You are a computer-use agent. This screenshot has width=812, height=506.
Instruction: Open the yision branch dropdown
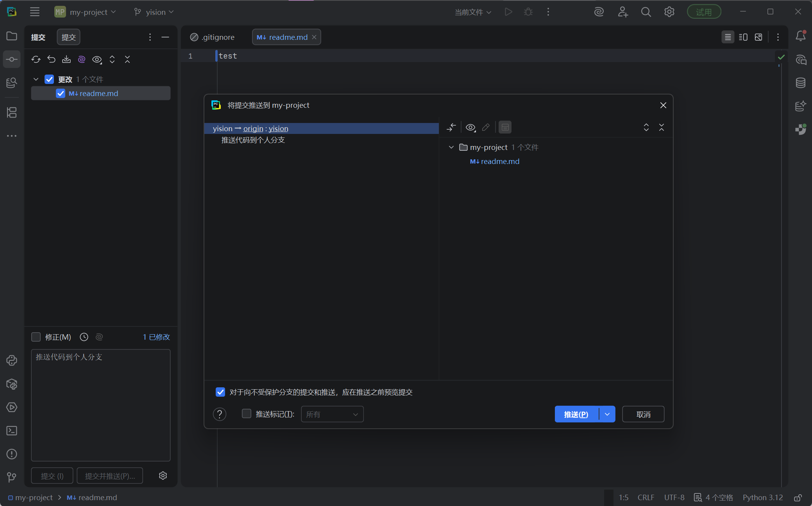click(154, 12)
